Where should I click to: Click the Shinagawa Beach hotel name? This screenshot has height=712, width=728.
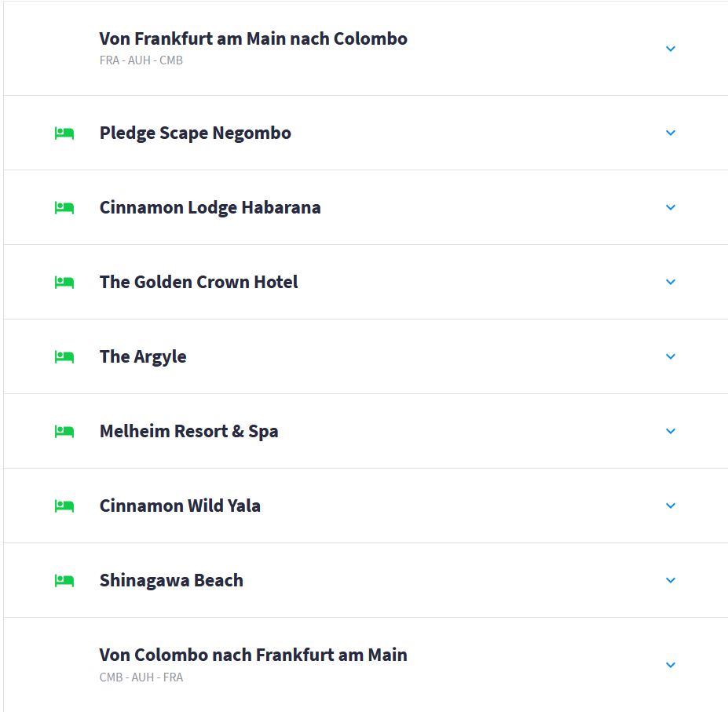click(x=171, y=580)
